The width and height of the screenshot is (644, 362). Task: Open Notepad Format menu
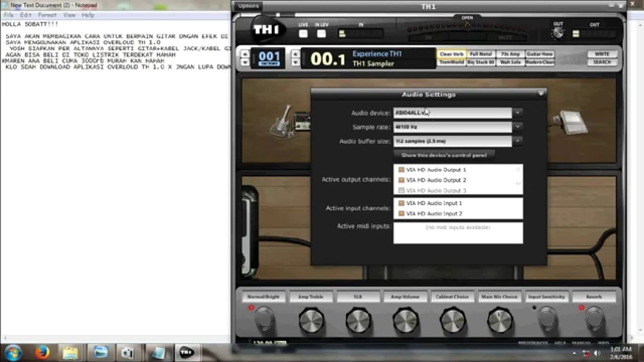[x=47, y=15]
